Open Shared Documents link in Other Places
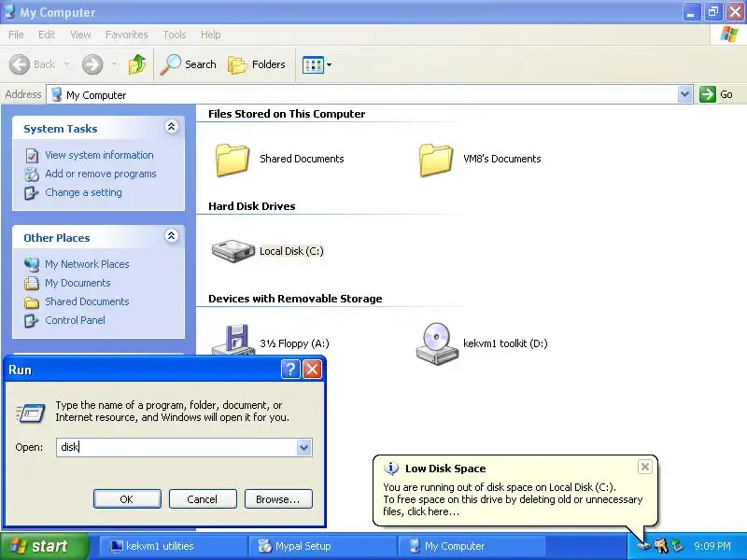747x560 pixels. [x=87, y=301]
